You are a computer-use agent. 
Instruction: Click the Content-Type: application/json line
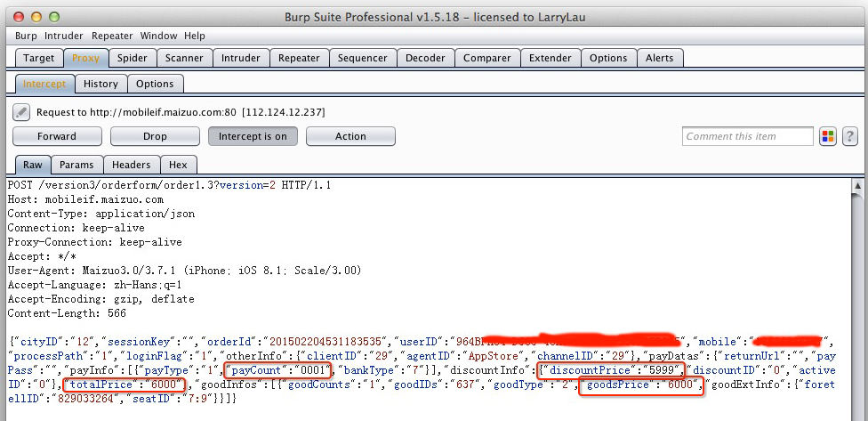coord(101,214)
